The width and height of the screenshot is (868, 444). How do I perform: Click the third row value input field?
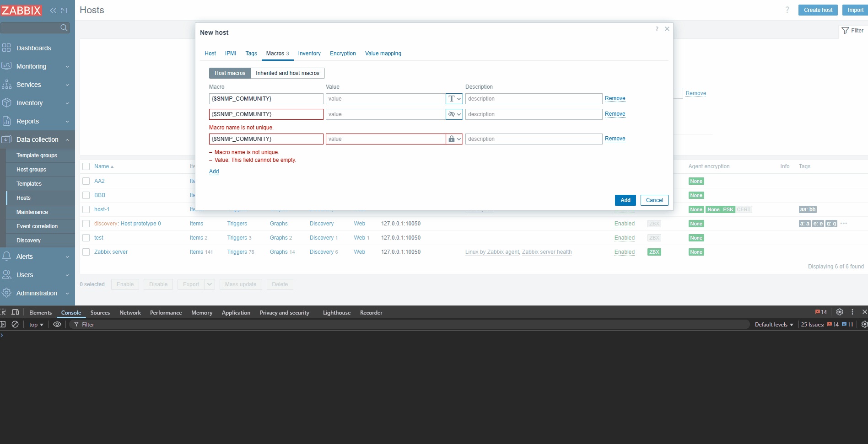coord(386,139)
